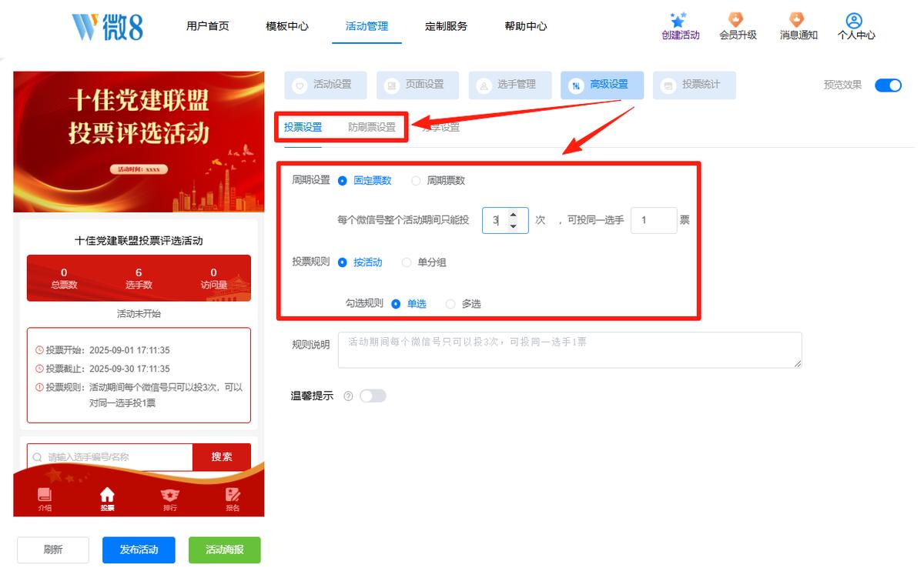The height and width of the screenshot is (588, 924).
Task: Open 投票设置 sub-tab
Action: pos(303,128)
